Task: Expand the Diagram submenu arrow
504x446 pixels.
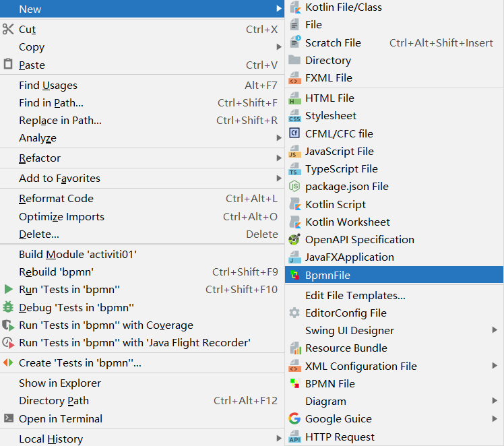Action: pyautogui.click(x=495, y=401)
